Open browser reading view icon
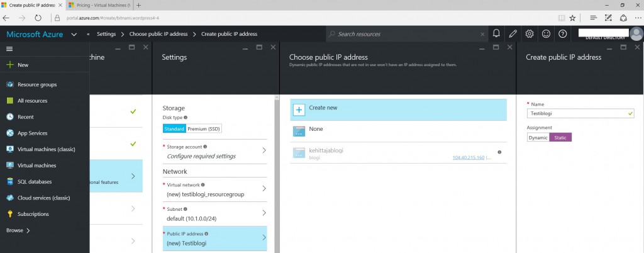This screenshot has height=253, width=644. 562,18
